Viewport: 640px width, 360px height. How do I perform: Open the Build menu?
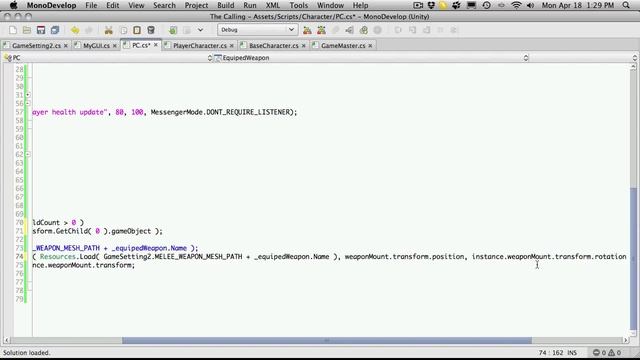point(226,5)
